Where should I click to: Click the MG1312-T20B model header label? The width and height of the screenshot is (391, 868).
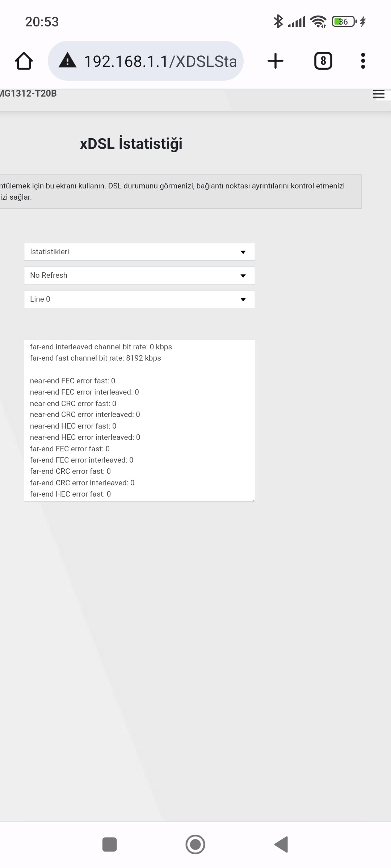pos(28,93)
